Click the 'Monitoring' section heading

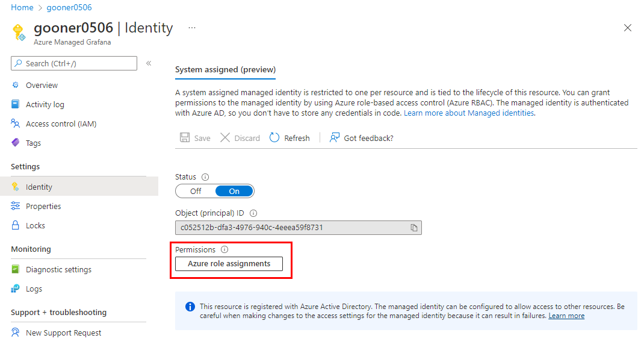(31, 249)
